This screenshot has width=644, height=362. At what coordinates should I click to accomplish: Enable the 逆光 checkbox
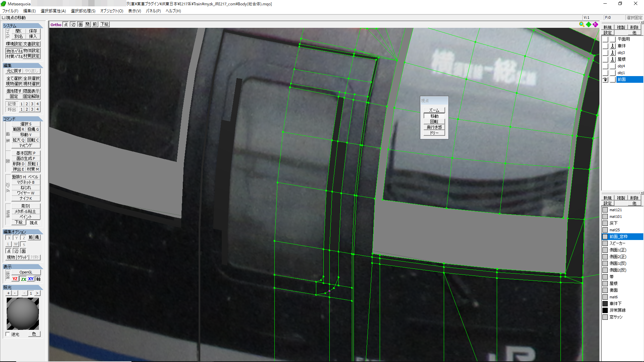pyautogui.click(x=8, y=334)
